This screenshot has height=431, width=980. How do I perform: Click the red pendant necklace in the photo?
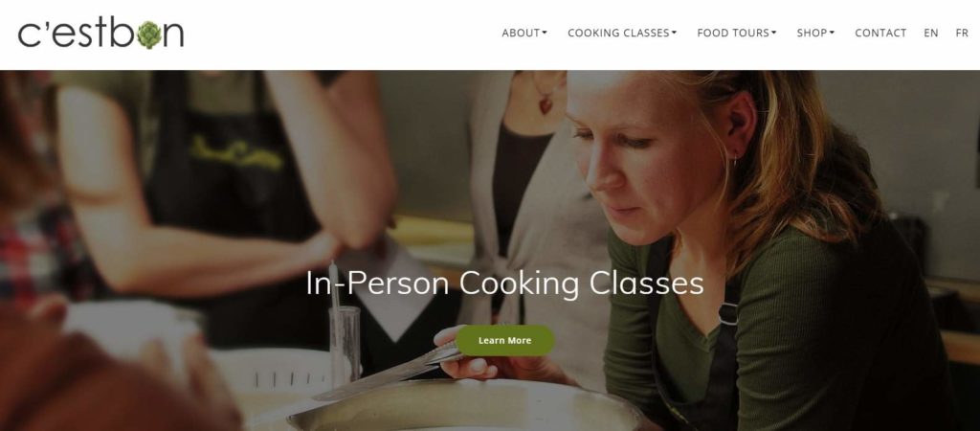click(545, 104)
